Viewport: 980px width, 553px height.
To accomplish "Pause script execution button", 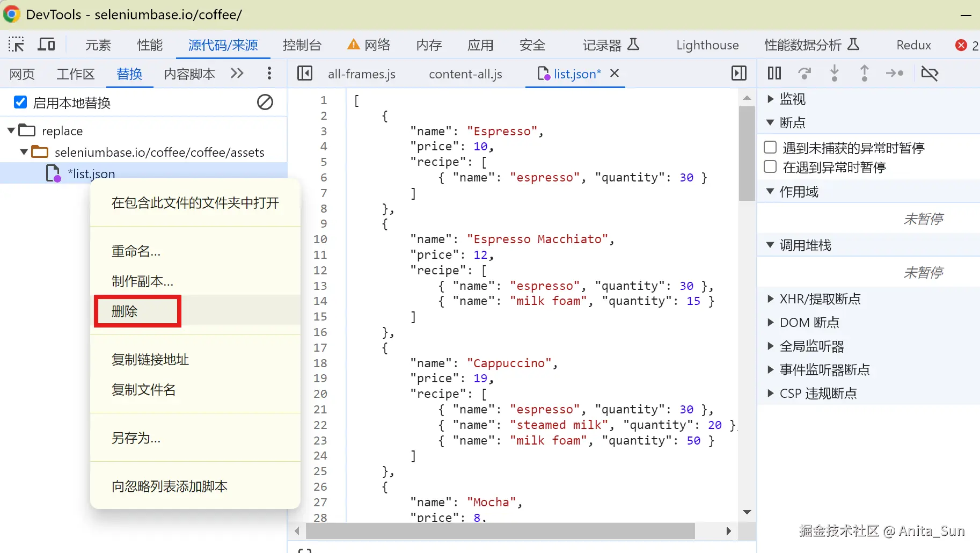I will coord(774,73).
